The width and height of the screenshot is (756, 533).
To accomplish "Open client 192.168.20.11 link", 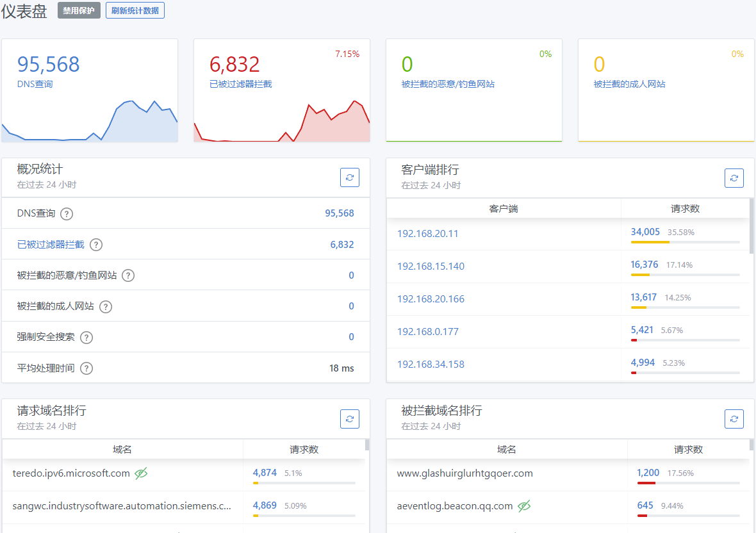I will [428, 234].
